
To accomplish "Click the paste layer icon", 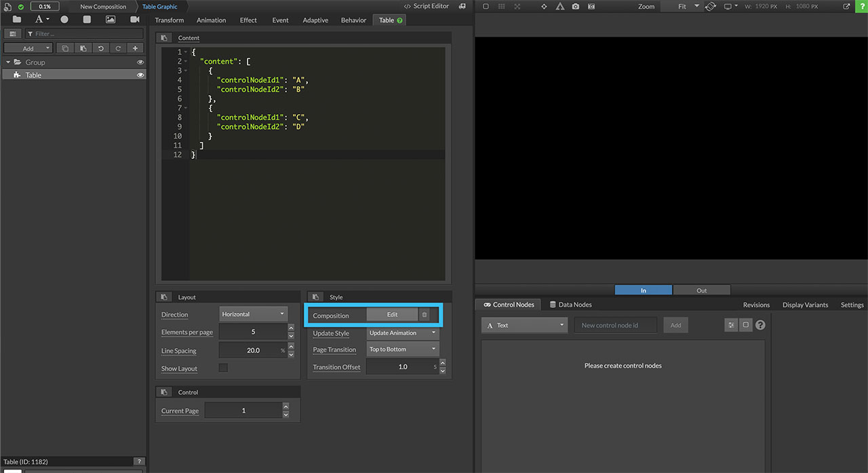I will (83, 48).
